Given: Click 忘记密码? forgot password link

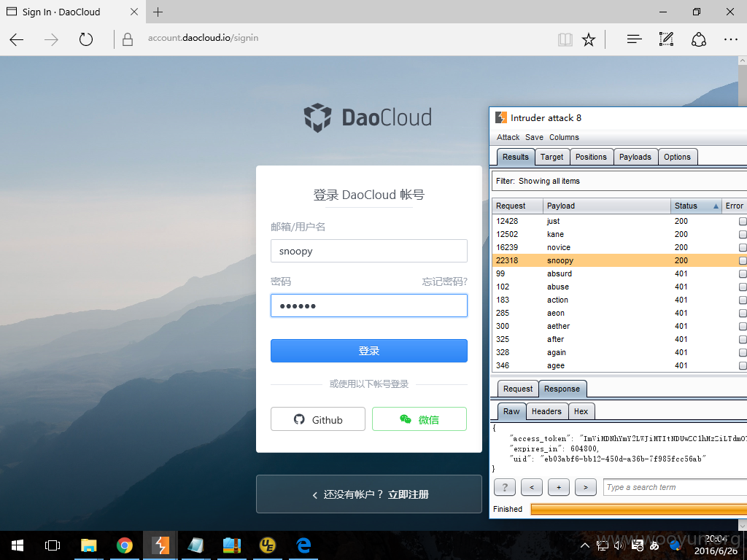Looking at the screenshot, I should tap(444, 281).
